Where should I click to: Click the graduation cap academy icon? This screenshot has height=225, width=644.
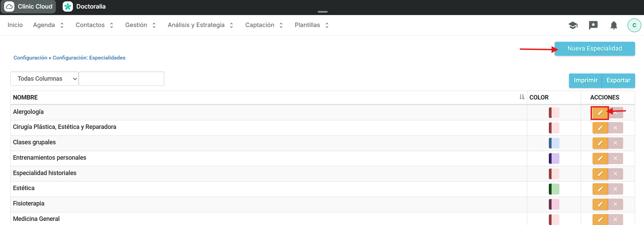coord(573,25)
